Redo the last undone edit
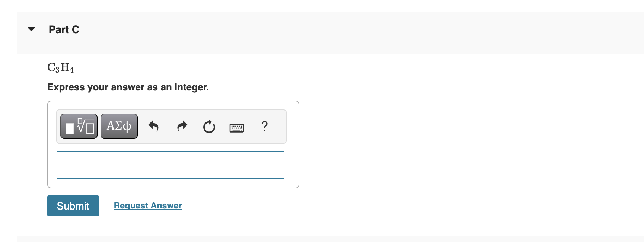The height and width of the screenshot is (242, 644). pyautogui.click(x=182, y=127)
